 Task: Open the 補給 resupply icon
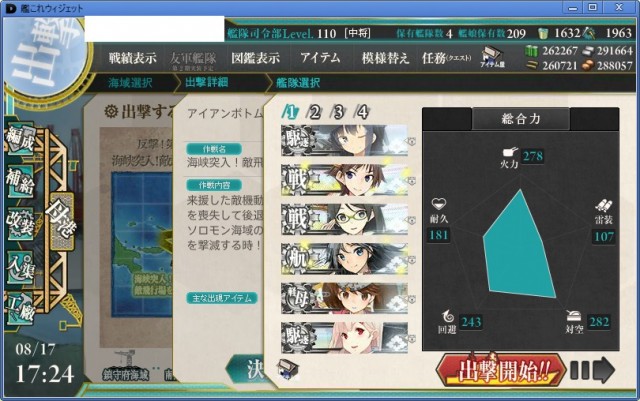(x=20, y=180)
